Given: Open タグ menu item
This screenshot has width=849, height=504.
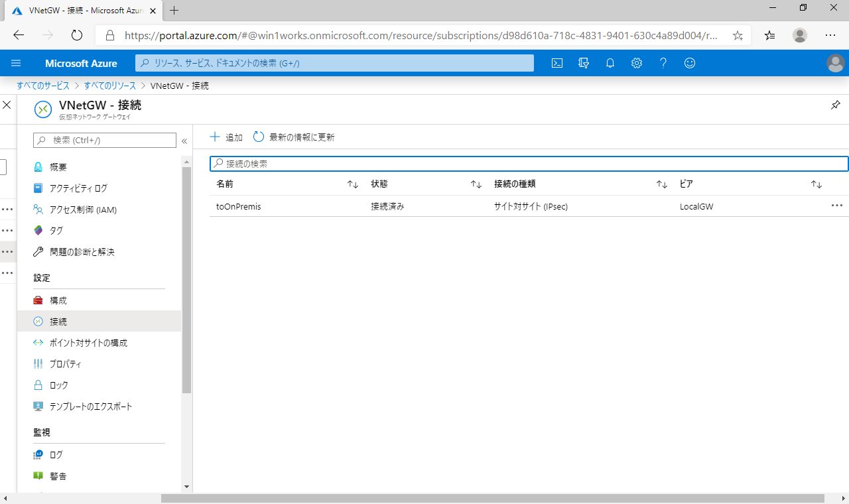Looking at the screenshot, I should pos(99,231).
